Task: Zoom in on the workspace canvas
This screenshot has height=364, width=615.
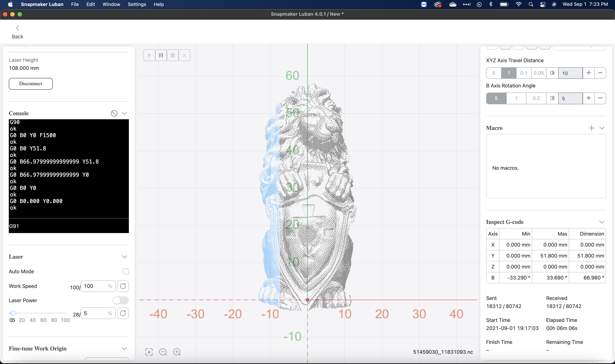Action: 177,352
